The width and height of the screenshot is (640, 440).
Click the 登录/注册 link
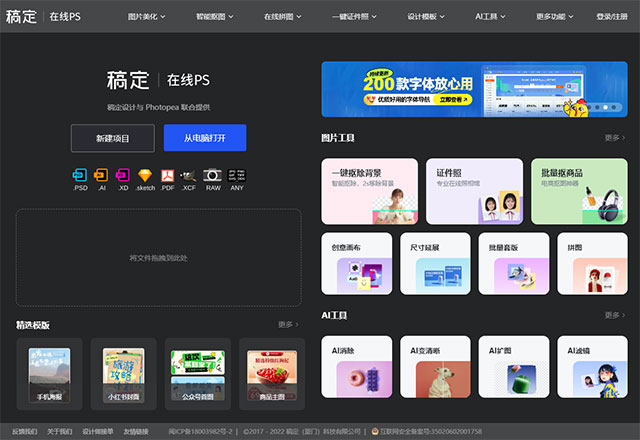click(x=609, y=17)
